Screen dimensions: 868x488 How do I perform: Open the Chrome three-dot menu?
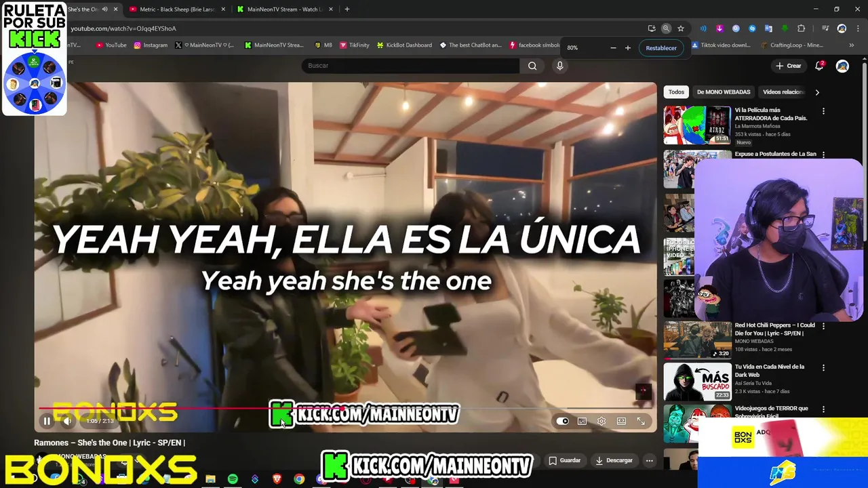pyautogui.click(x=856, y=28)
